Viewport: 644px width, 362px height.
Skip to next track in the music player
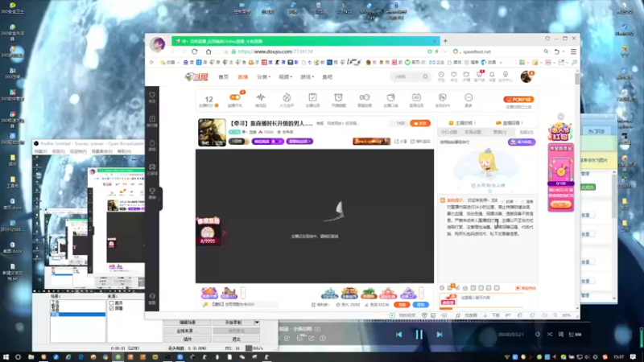[440, 335]
